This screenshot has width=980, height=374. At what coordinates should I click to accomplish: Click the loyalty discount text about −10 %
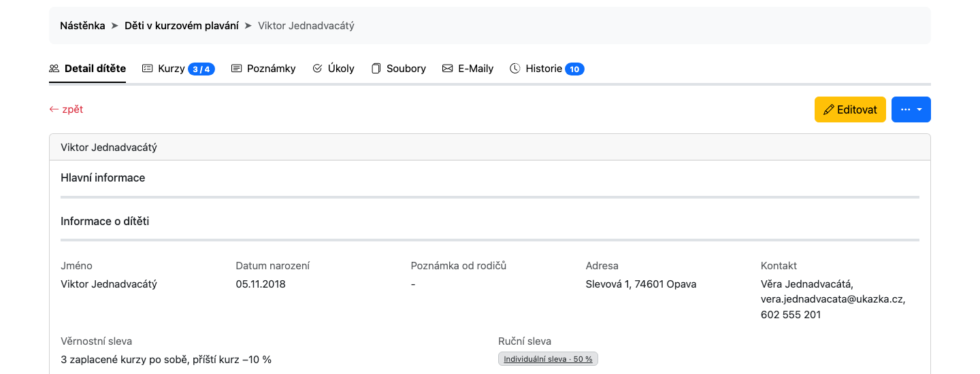[166, 359]
